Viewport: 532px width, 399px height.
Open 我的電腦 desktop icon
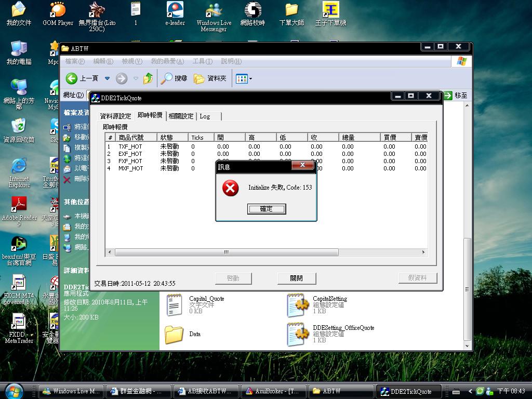coord(19,52)
